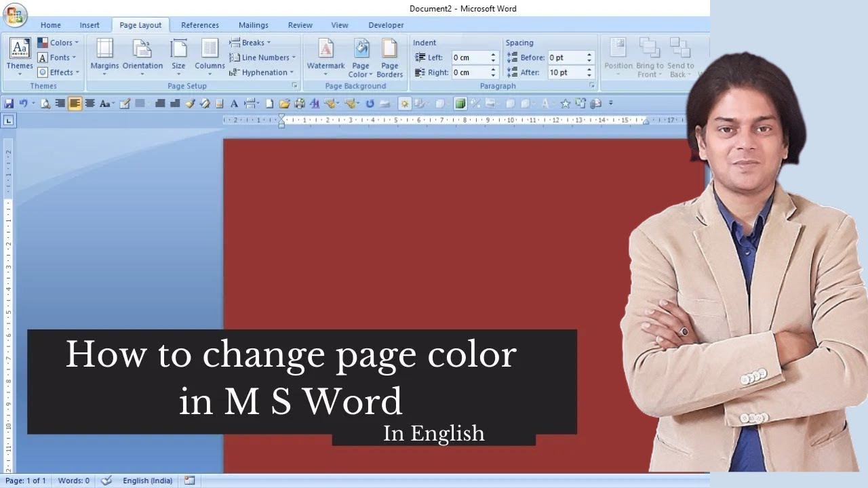
Task: Open theme Colors dropdown
Action: pyautogui.click(x=58, y=43)
